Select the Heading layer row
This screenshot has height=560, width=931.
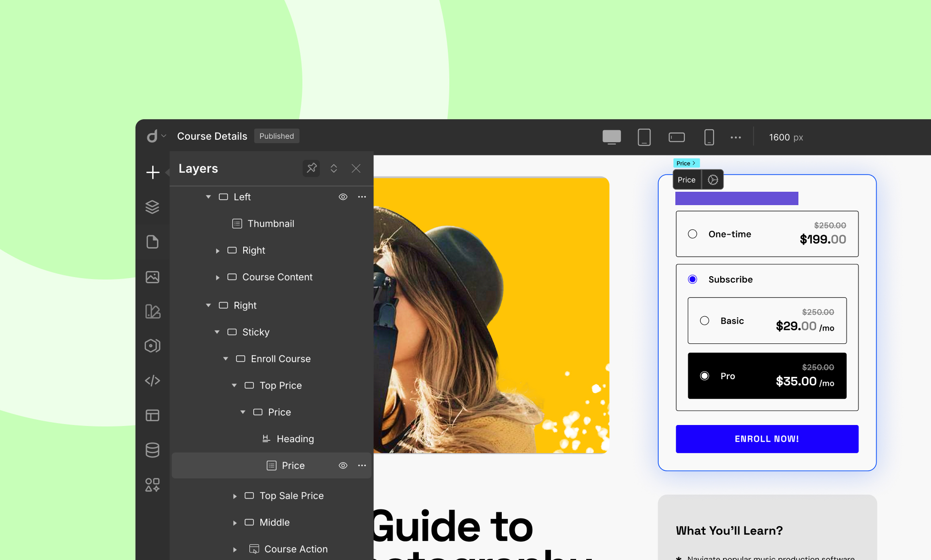coord(271,439)
